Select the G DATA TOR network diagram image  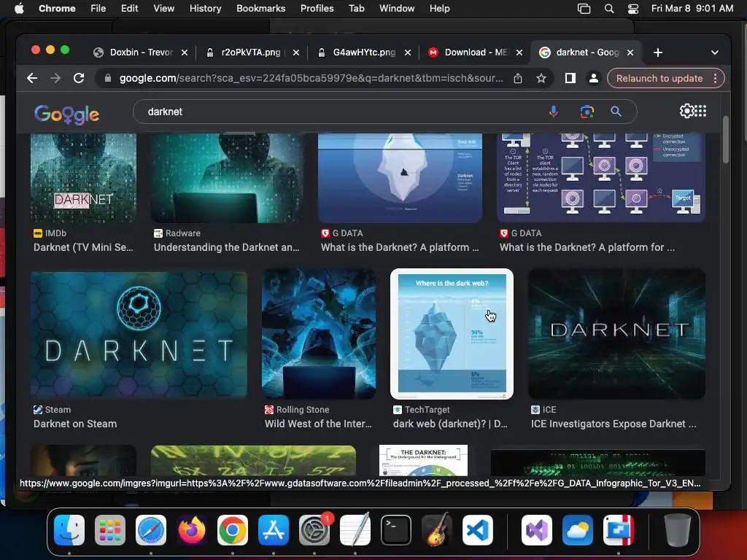coord(601,178)
